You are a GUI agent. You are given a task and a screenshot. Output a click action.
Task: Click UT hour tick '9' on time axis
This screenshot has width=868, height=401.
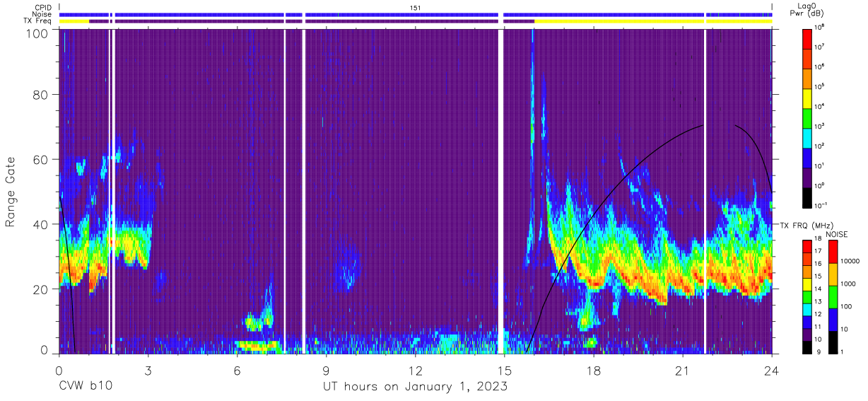tap(326, 369)
